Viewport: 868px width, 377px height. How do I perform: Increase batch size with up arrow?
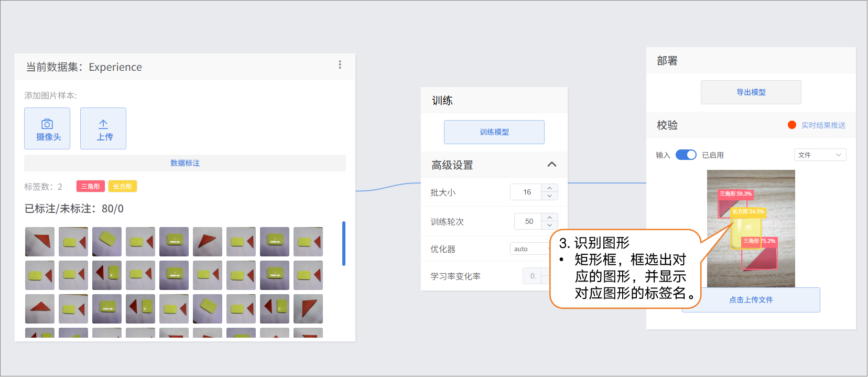549,188
